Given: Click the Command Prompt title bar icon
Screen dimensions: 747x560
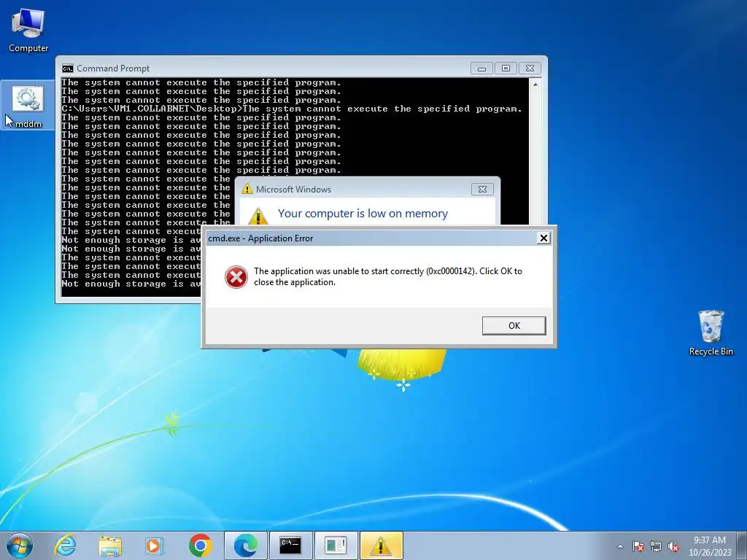Looking at the screenshot, I should [x=68, y=69].
